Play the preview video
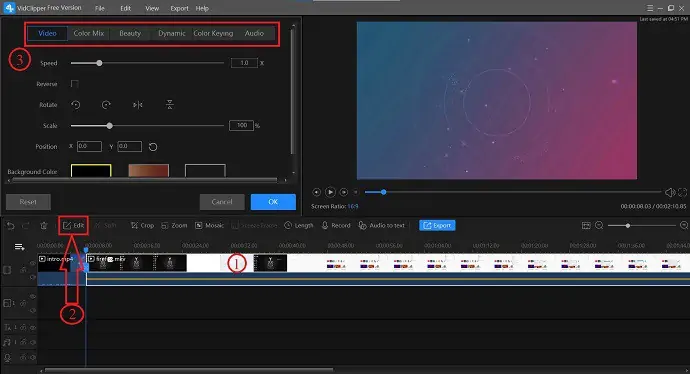Screen dimensions: 690x374 pyautogui.click(x=330, y=192)
